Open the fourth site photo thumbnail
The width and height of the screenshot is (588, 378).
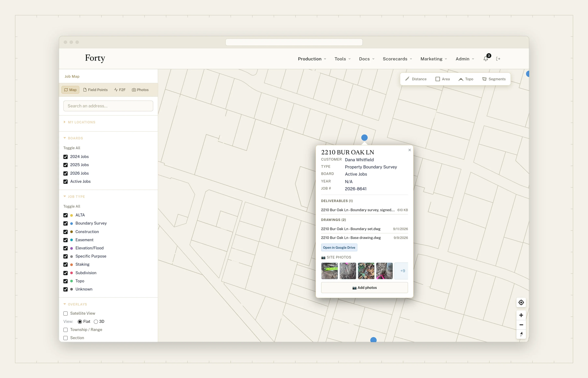point(384,271)
